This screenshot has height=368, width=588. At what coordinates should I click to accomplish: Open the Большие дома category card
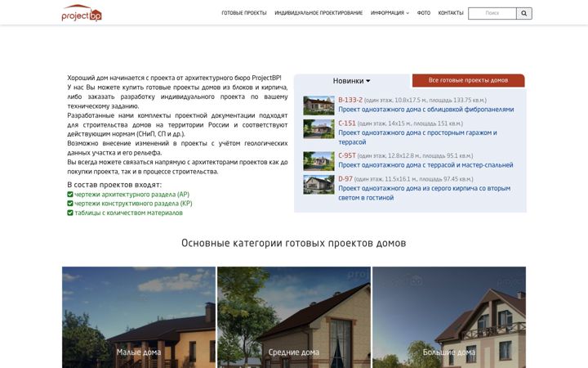(x=449, y=317)
